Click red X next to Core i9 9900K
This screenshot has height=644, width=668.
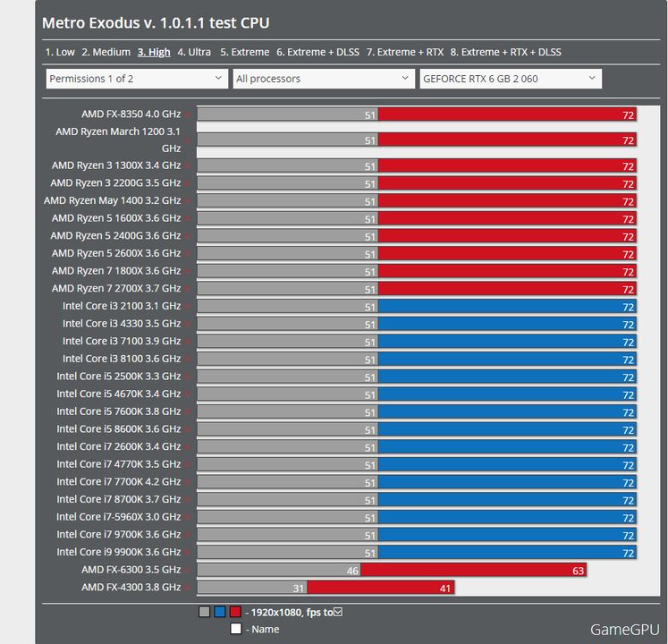188,553
